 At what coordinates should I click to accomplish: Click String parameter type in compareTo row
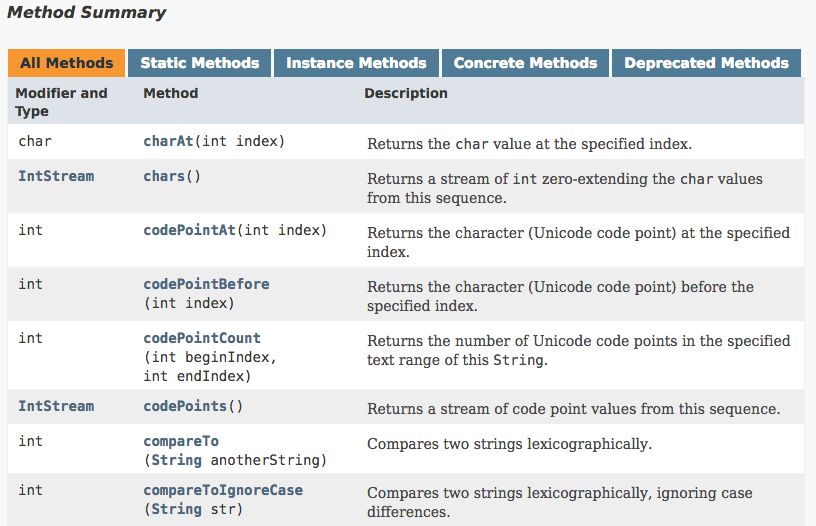tap(176, 460)
